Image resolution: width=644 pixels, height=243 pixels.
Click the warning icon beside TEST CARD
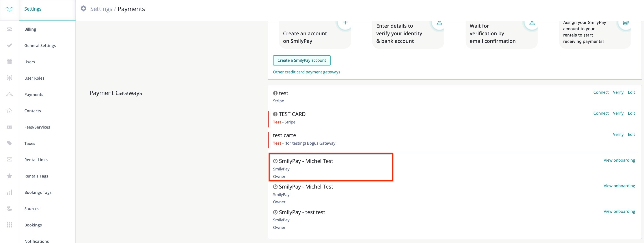[x=275, y=114]
